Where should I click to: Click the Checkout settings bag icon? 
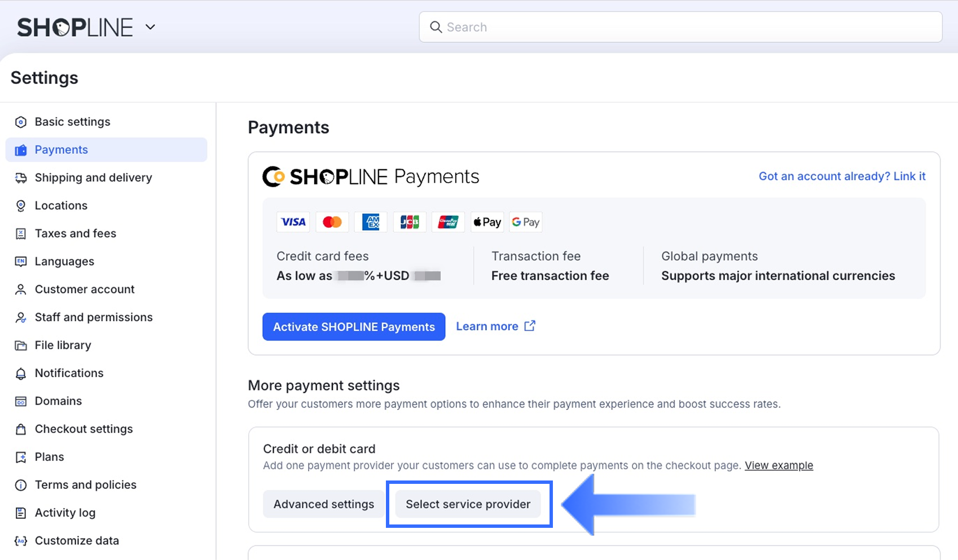(21, 429)
